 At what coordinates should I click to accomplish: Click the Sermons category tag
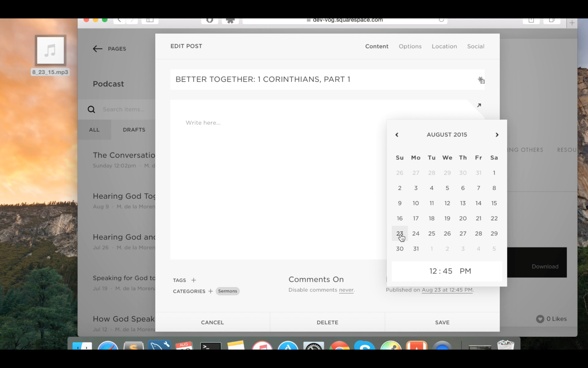point(227,291)
